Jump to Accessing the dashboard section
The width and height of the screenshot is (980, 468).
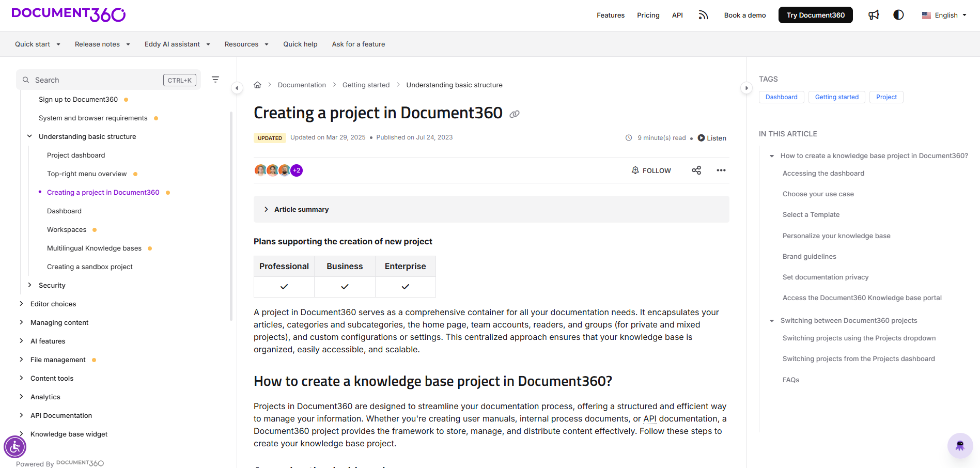point(823,173)
